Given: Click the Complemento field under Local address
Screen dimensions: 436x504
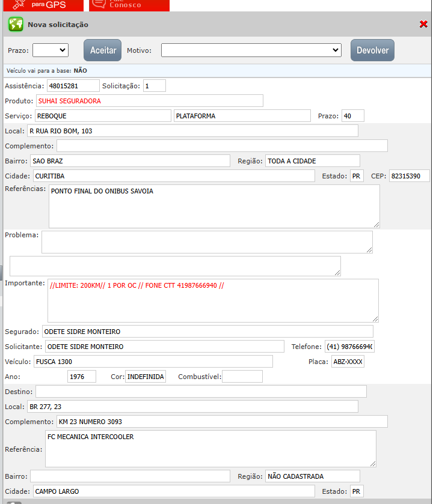Looking at the screenshot, I should [222, 146].
